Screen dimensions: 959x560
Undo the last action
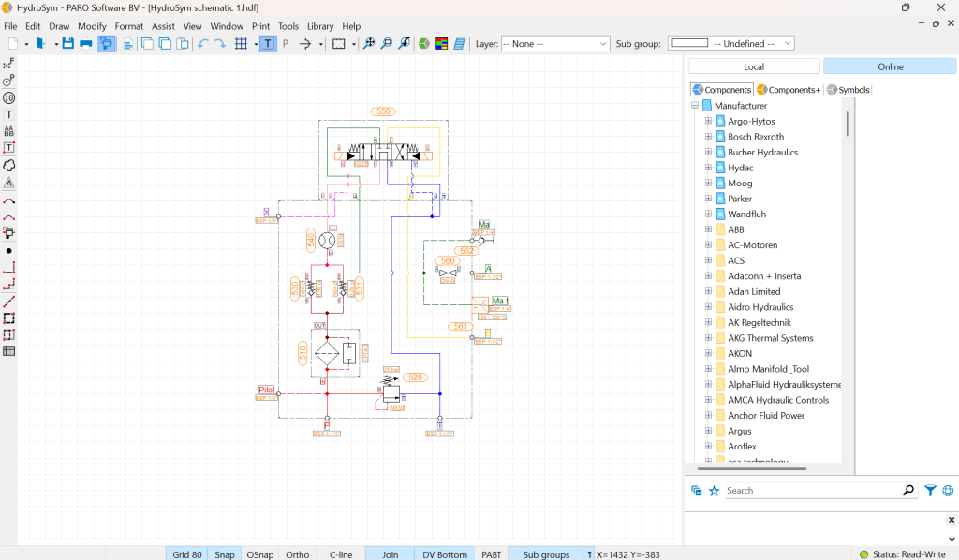tap(203, 43)
